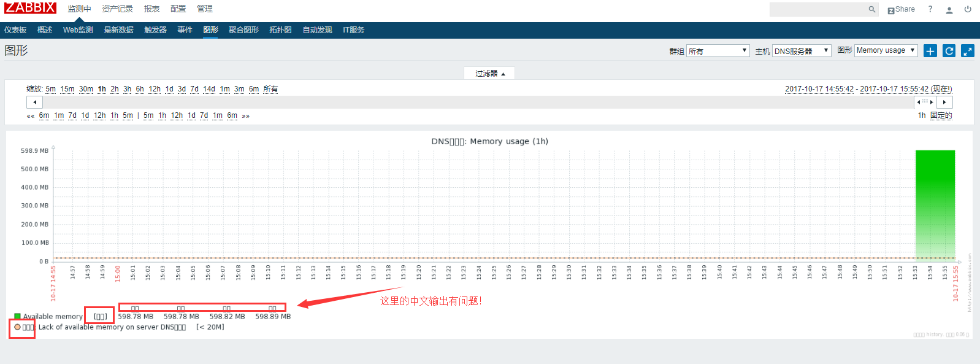Select the 图形 submenu tab
The height and width of the screenshot is (364, 980).
pyautogui.click(x=210, y=30)
